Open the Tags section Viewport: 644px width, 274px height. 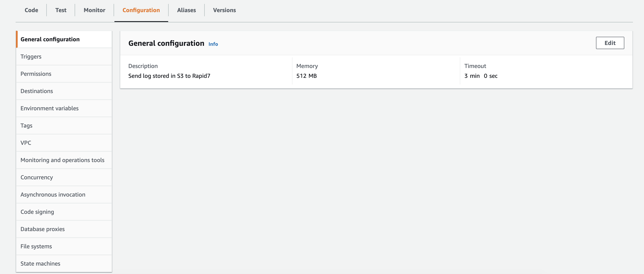coord(26,126)
